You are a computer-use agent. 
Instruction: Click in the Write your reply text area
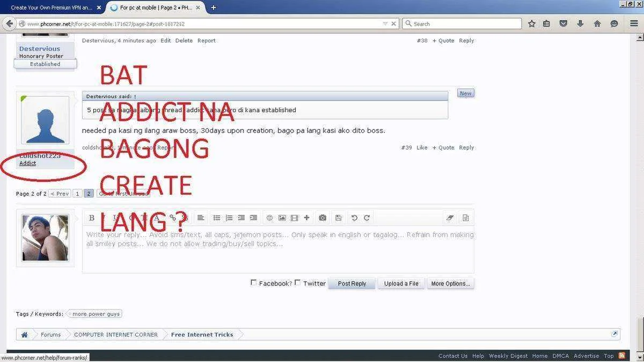pyautogui.click(x=278, y=249)
